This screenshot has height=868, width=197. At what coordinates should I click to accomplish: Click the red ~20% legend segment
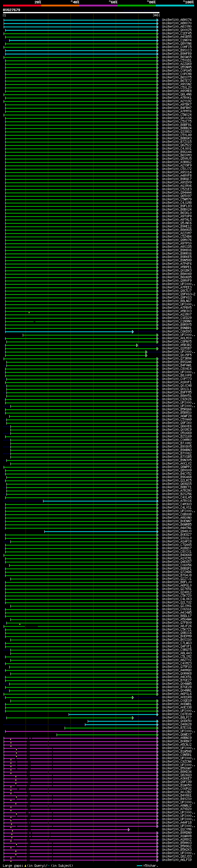pos(22,6)
